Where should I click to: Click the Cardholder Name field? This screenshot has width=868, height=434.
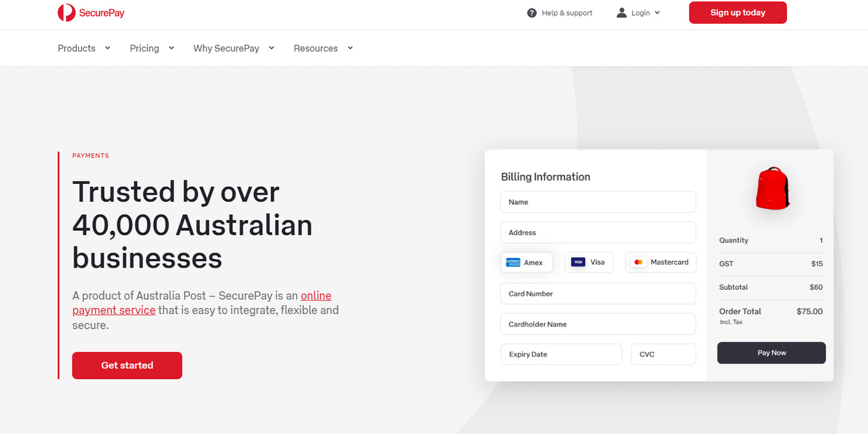click(x=598, y=324)
